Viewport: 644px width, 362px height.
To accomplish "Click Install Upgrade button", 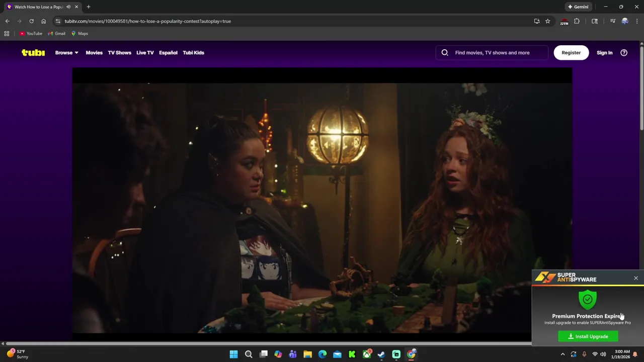I will (588, 336).
